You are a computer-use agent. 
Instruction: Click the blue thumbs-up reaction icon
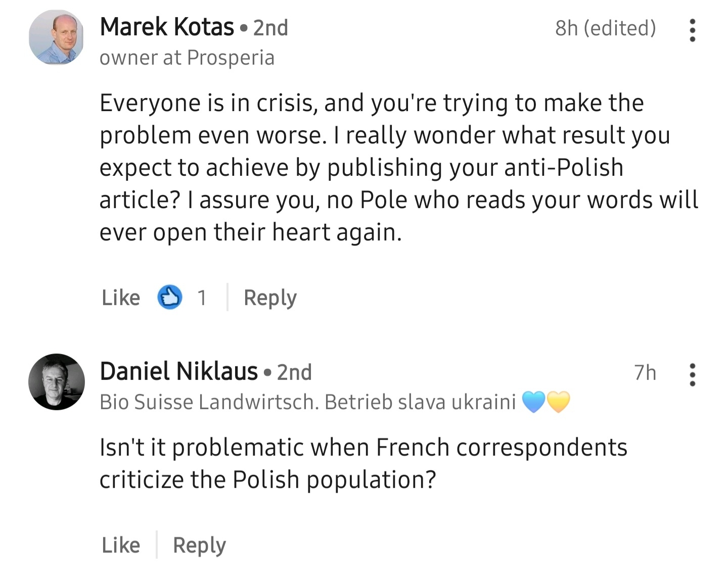(170, 297)
